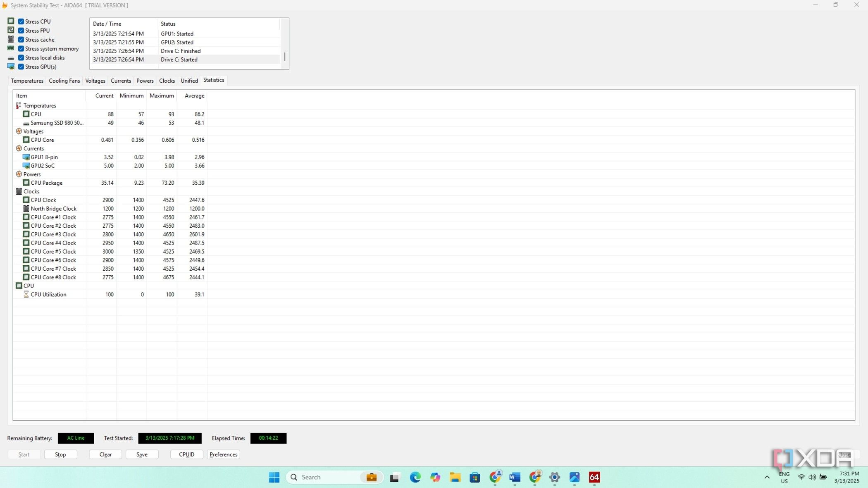Toggle the Stress GPU(s) checkbox
This screenshot has height=488, width=868.
[21, 67]
